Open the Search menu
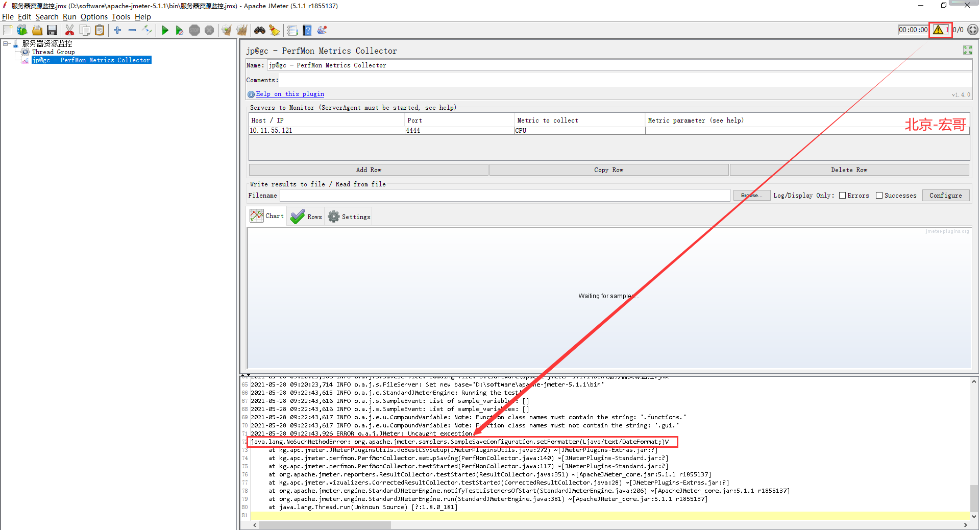This screenshot has width=980, height=530. point(47,16)
